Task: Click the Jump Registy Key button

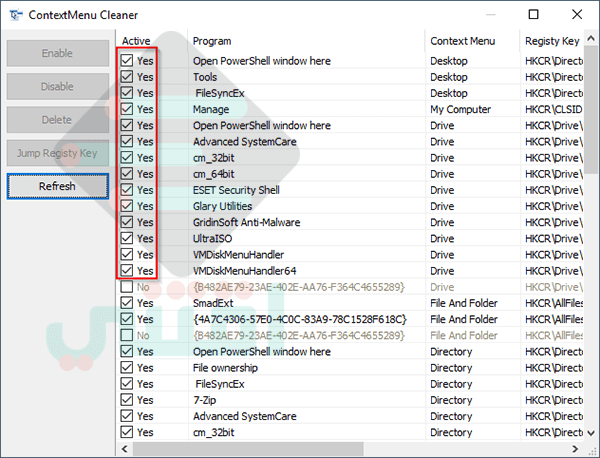Action: click(x=57, y=153)
